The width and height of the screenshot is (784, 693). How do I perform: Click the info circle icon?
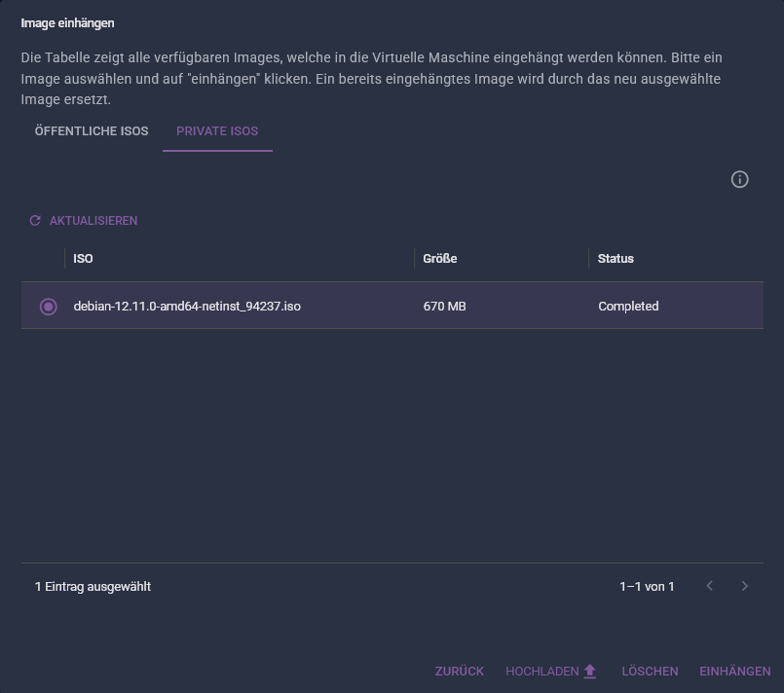(x=739, y=179)
